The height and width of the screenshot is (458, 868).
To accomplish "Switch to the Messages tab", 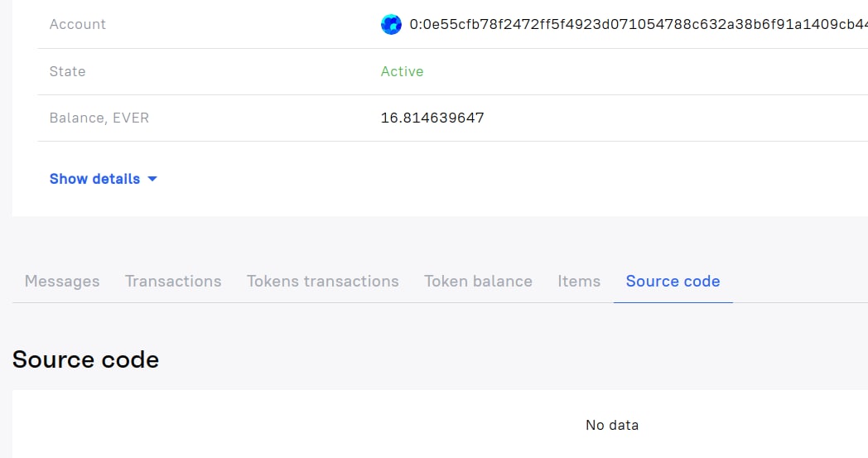I will 62,282.
